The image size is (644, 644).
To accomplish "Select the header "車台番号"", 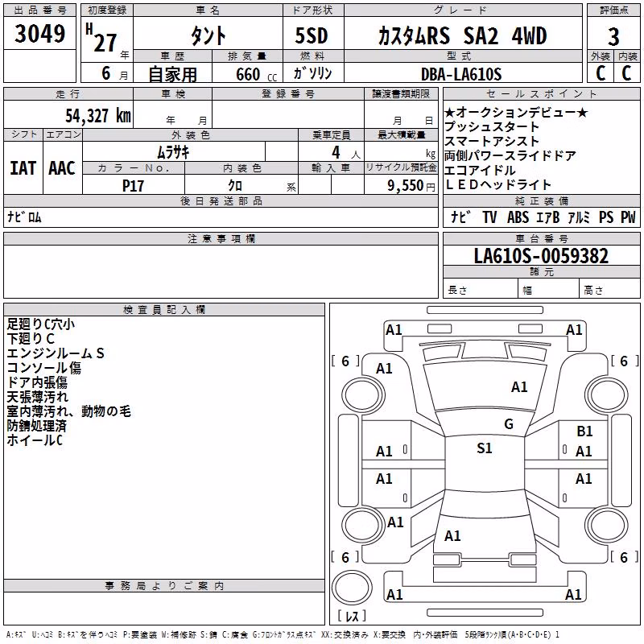I will click(x=542, y=238).
